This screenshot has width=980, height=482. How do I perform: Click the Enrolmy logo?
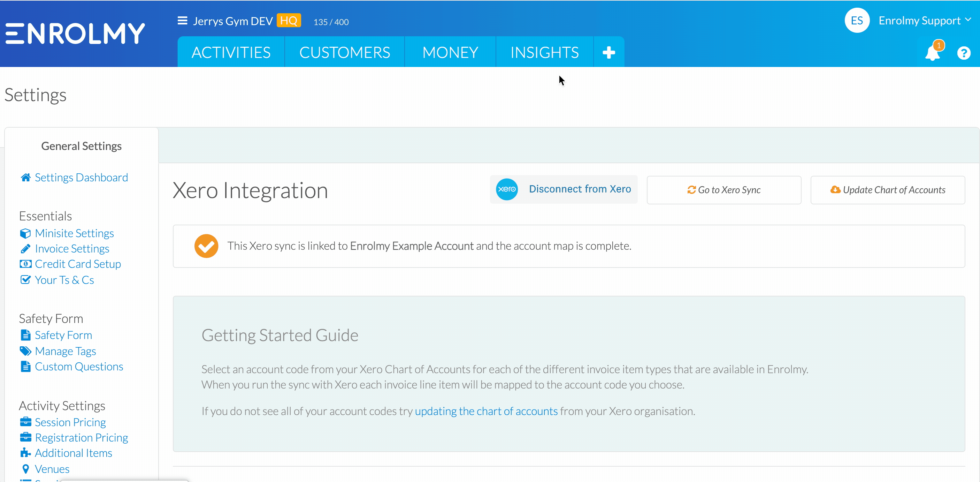point(75,33)
